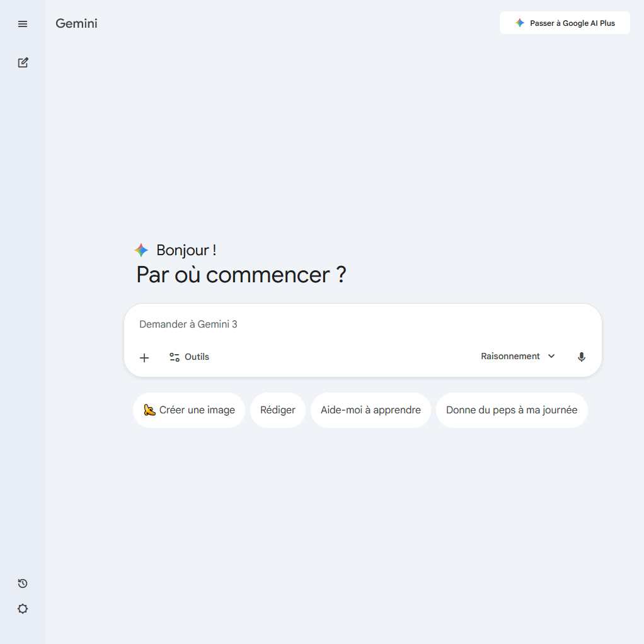Expand the Raisonnement model dropdown
This screenshot has width=644, height=644.
(518, 356)
